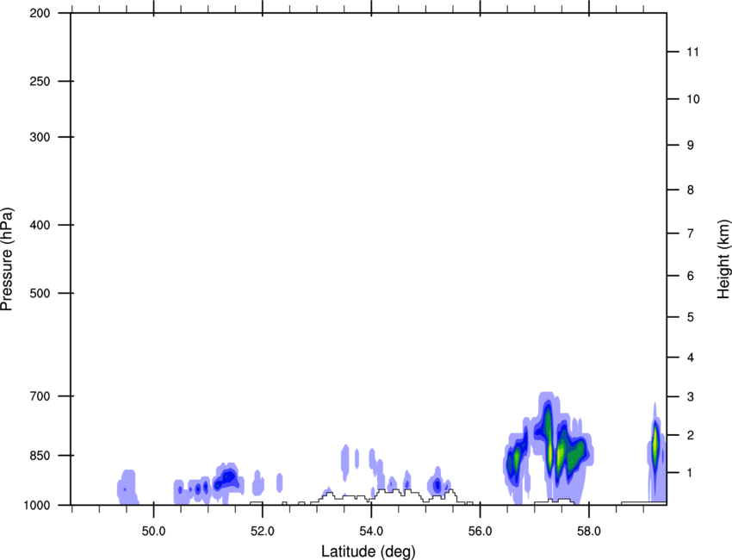732x560 pixels.
Task: Select the 1000 pressure tick label
Action: (x=37, y=505)
